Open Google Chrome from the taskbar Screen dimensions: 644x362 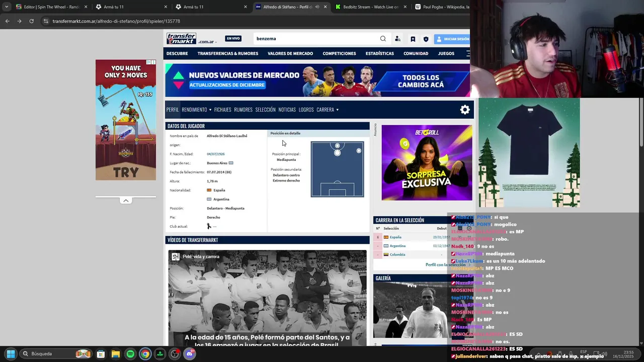145,354
